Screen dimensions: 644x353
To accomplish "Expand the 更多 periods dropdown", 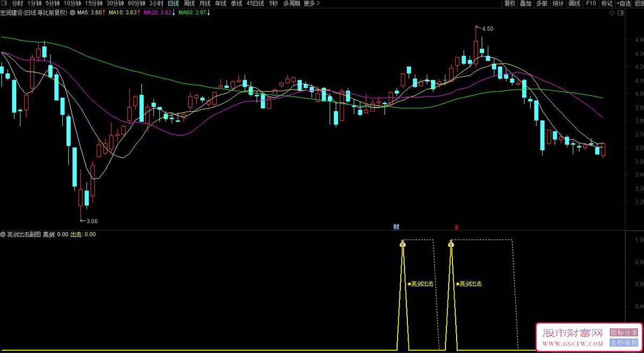I will [x=312, y=3].
